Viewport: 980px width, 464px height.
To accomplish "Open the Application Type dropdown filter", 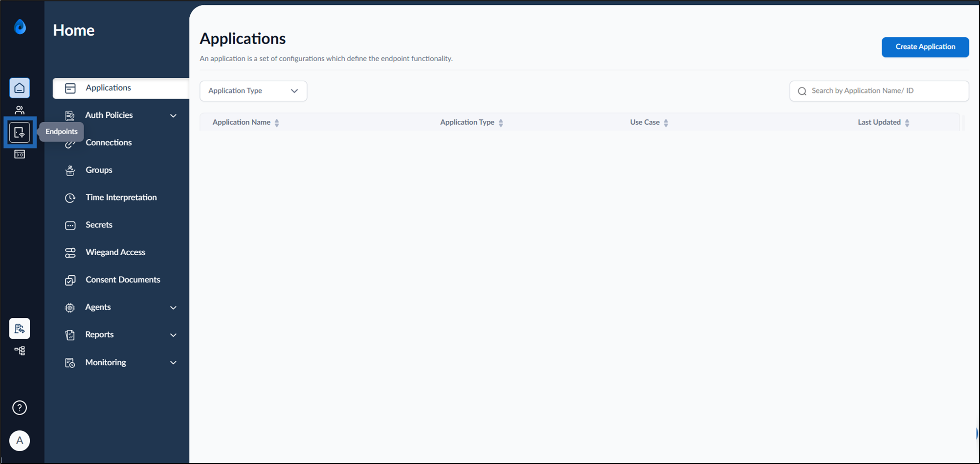I will [253, 91].
